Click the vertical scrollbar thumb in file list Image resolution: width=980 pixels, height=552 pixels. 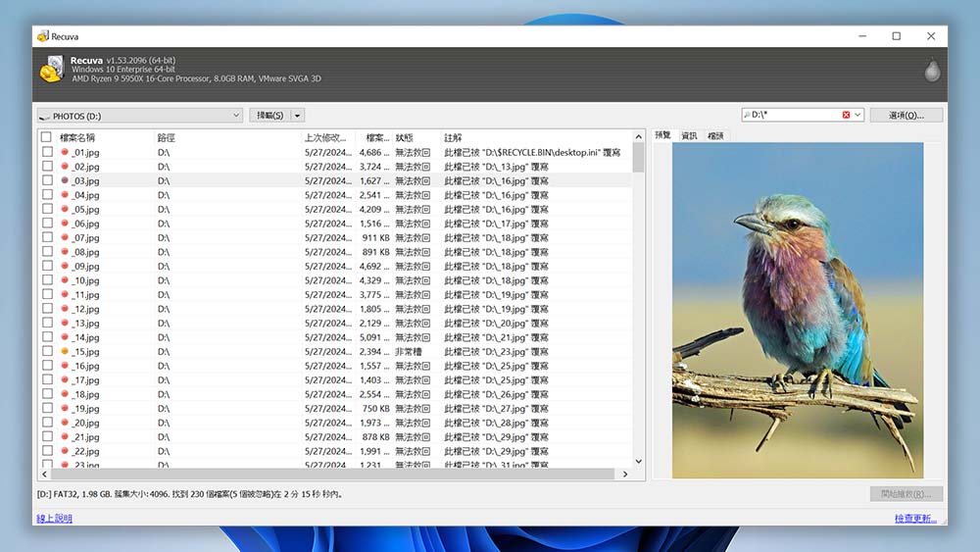pos(638,158)
